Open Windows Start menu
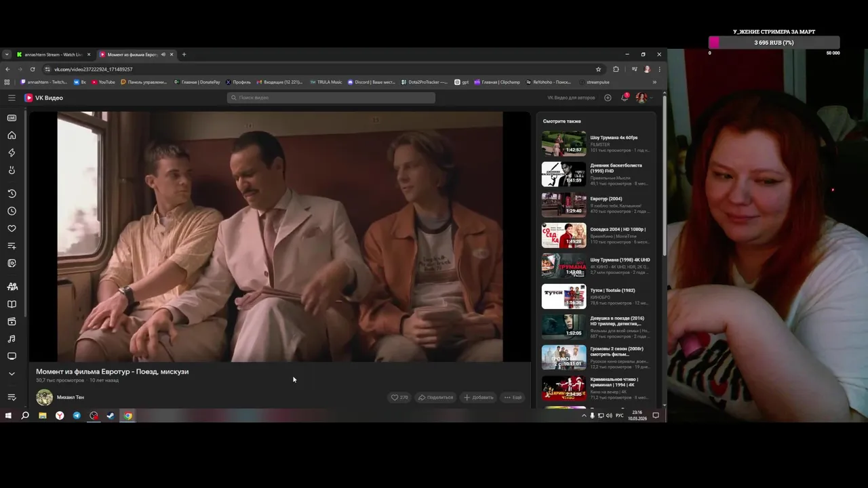Screen dimensions: 868x488 8,415
